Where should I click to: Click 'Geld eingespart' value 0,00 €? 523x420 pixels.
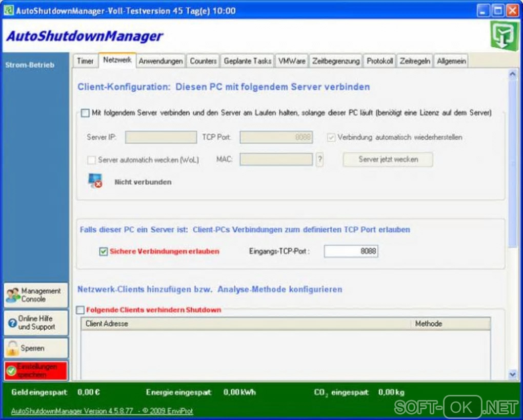coord(89,392)
